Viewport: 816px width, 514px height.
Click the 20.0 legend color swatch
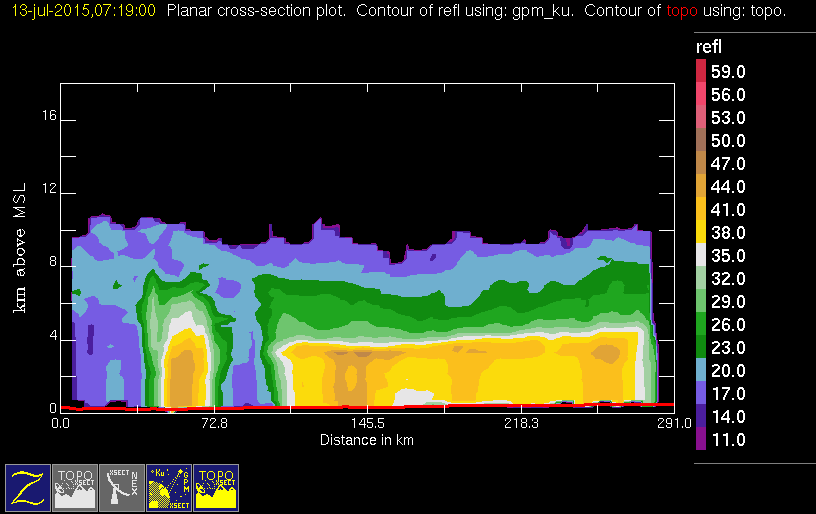tap(701, 370)
